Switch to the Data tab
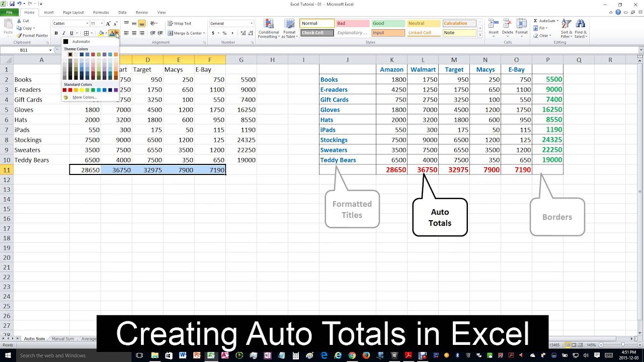Viewport: 644px width, 362px height. click(x=122, y=13)
